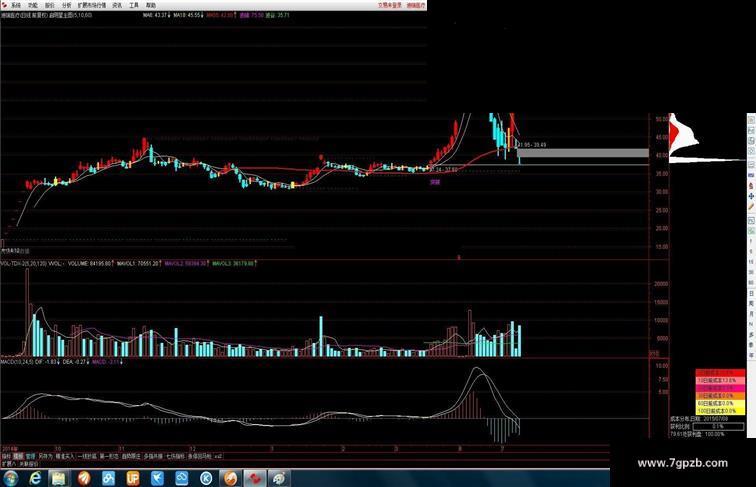The height and width of the screenshot is (487, 756).
Task: Open the 扩展市场行情 menu
Action: point(92,5)
